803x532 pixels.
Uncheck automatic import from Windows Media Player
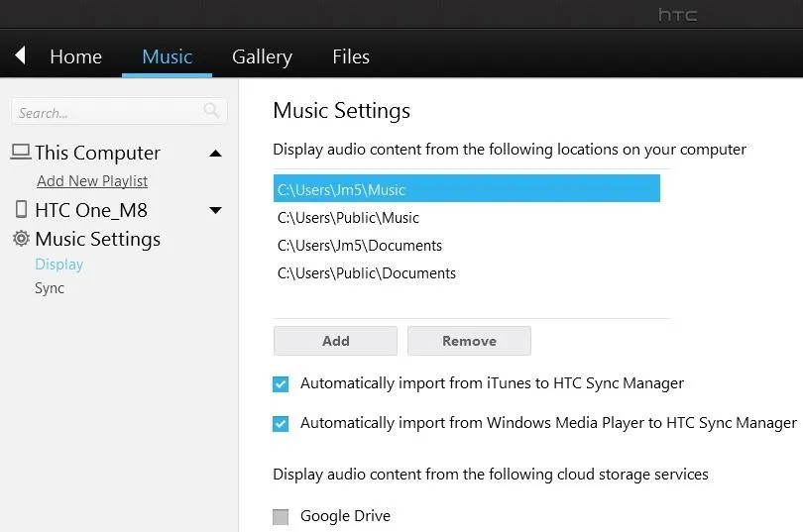click(281, 424)
